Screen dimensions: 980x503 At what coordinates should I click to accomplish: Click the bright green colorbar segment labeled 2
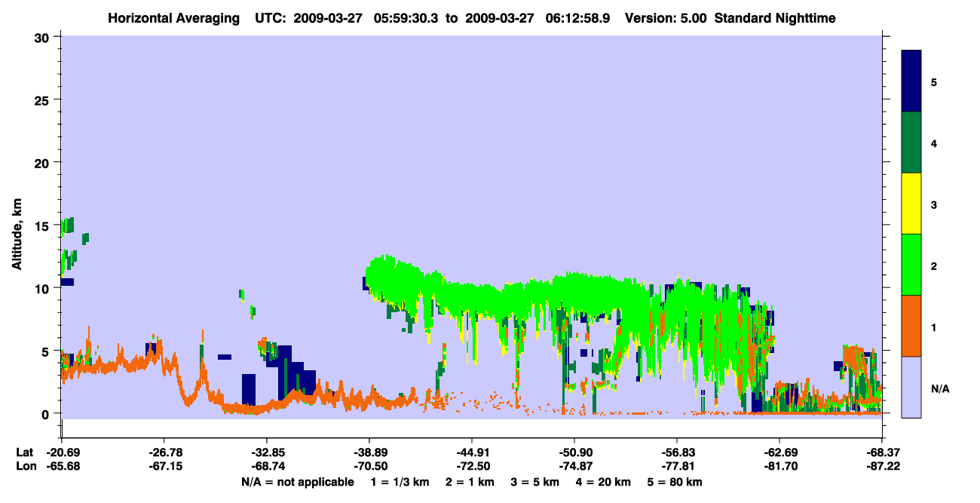tap(911, 264)
